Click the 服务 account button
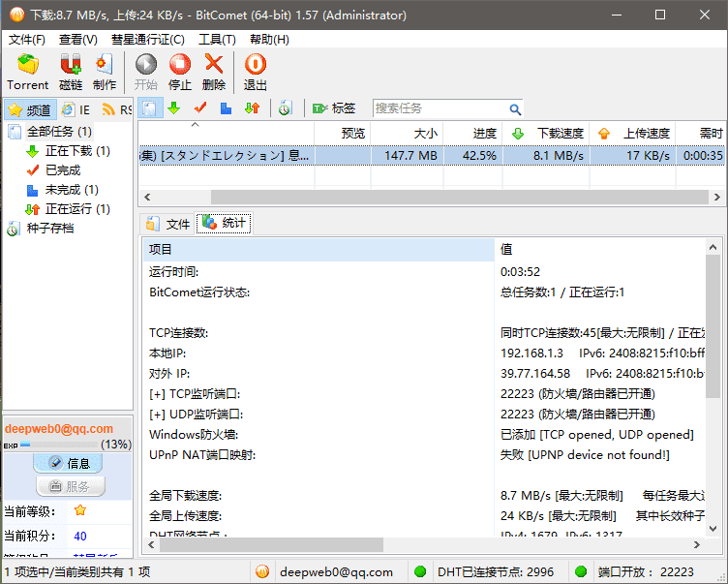The height and width of the screenshot is (584, 728). click(x=71, y=486)
